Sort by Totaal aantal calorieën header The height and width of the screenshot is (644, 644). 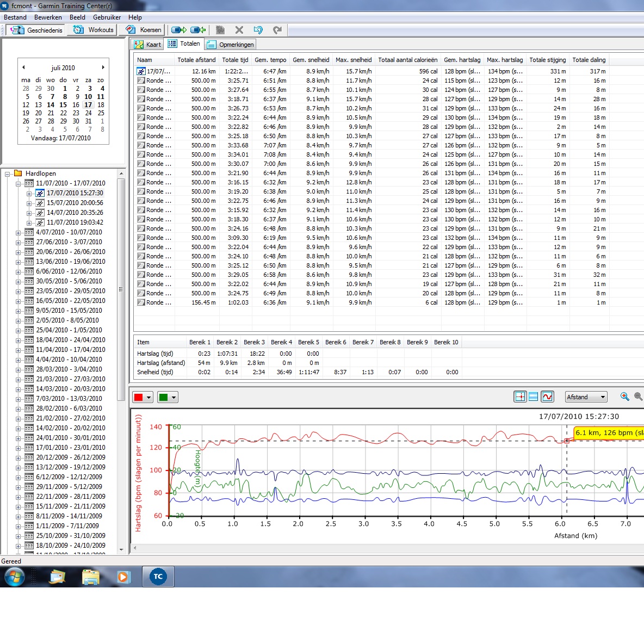pyautogui.click(x=408, y=59)
